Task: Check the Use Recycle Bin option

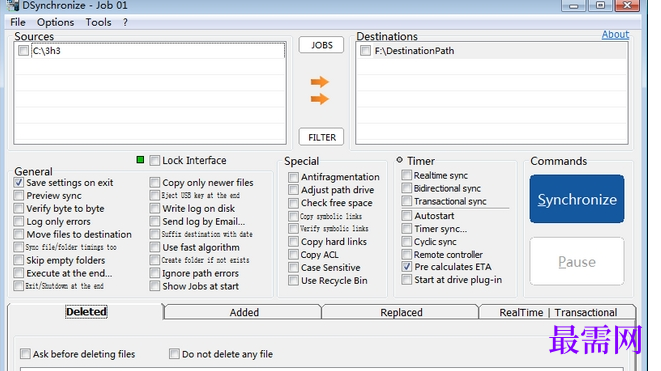Action: click(293, 280)
